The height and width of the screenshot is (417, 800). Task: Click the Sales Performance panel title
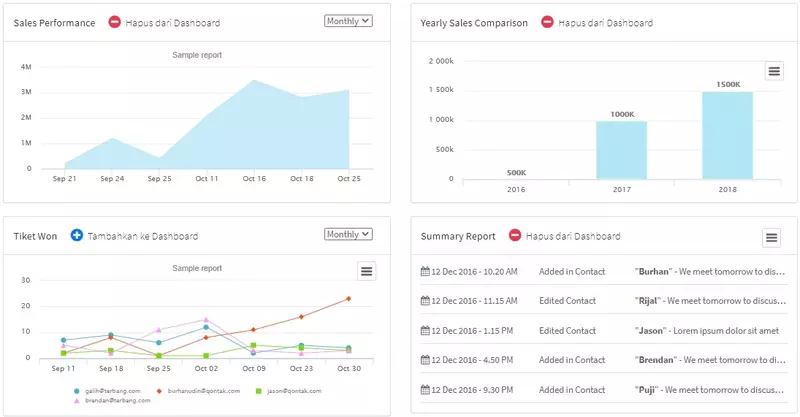point(54,23)
